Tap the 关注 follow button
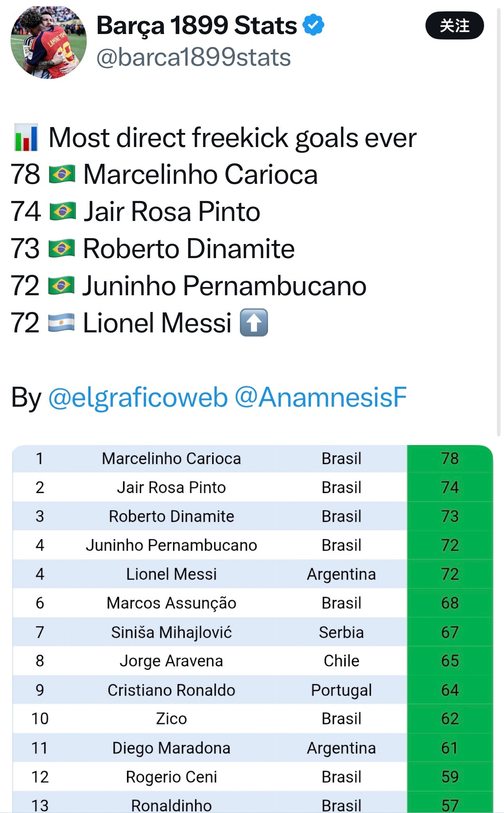This screenshot has width=504, height=813. pyautogui.click(x=454, y=26)
